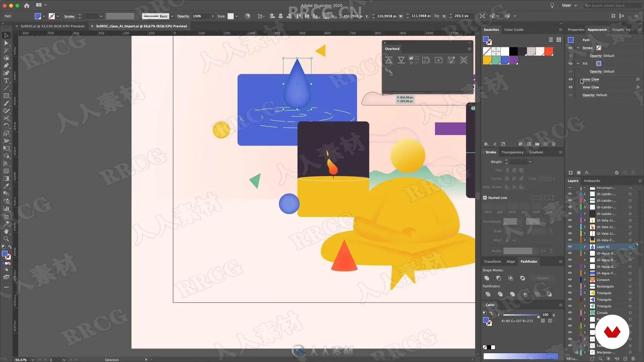Screen dimensions: 644x362
Task: Collapse the Stroke attribute in Appearance
Action: (578, 48)
